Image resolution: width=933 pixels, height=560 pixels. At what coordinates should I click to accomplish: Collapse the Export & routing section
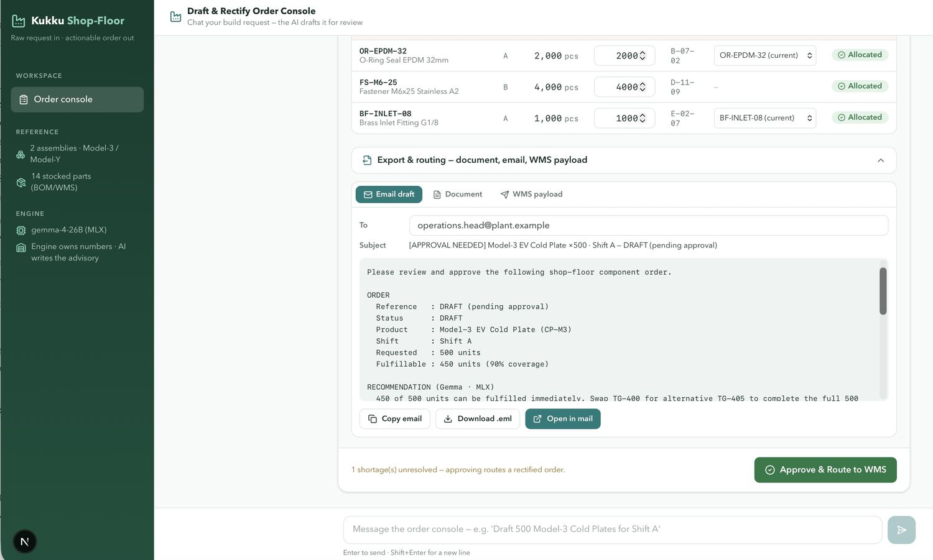881,160
